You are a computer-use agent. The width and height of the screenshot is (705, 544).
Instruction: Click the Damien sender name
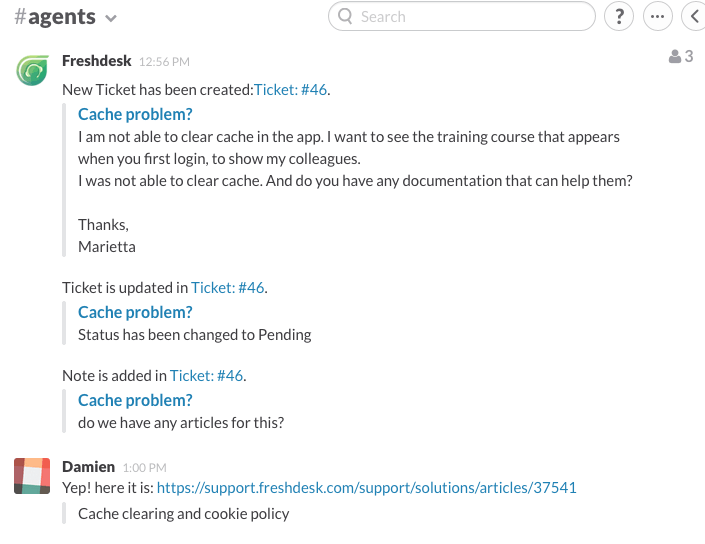(89, 467)
